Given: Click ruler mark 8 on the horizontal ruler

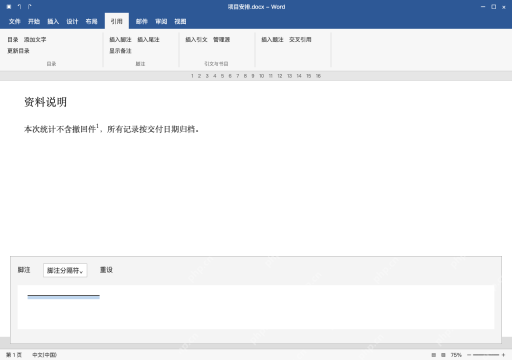Looking at the screenshot, I should [x=245, y=76].
